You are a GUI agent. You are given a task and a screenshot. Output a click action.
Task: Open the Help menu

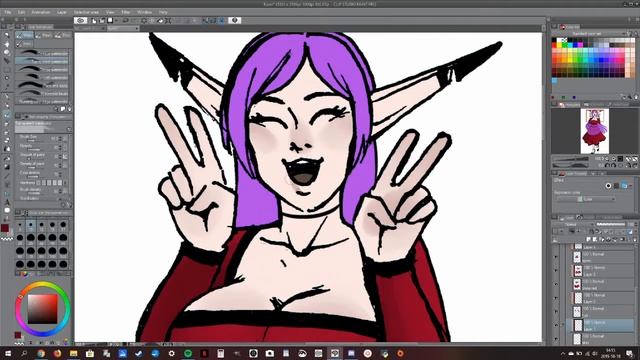click(163, 12)
